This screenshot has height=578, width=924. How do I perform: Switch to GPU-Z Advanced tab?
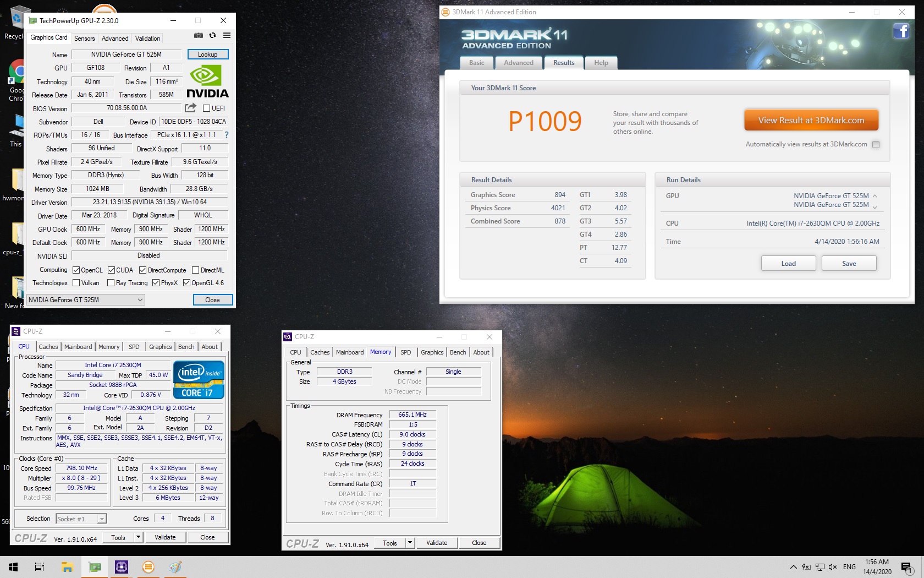(x=115, y=39)
